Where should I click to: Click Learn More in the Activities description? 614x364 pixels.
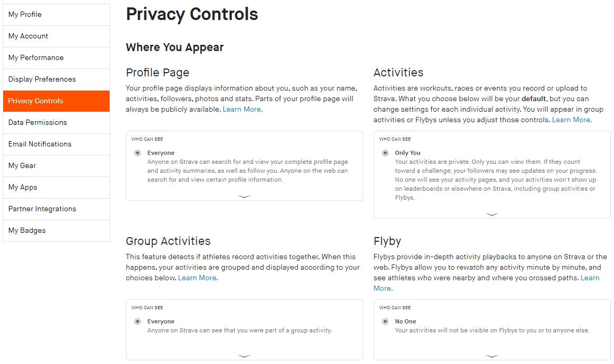pos(571,120)
